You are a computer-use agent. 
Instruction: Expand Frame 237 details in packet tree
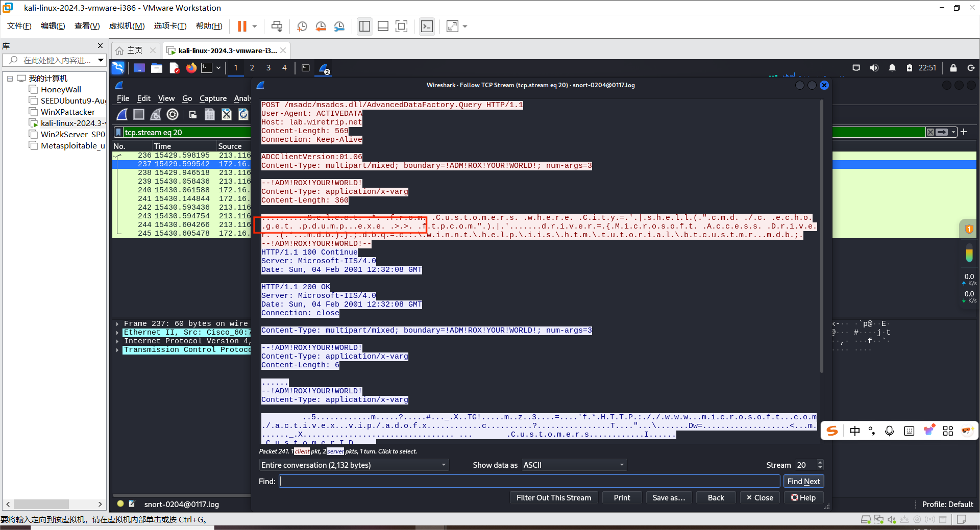(117, 324)
